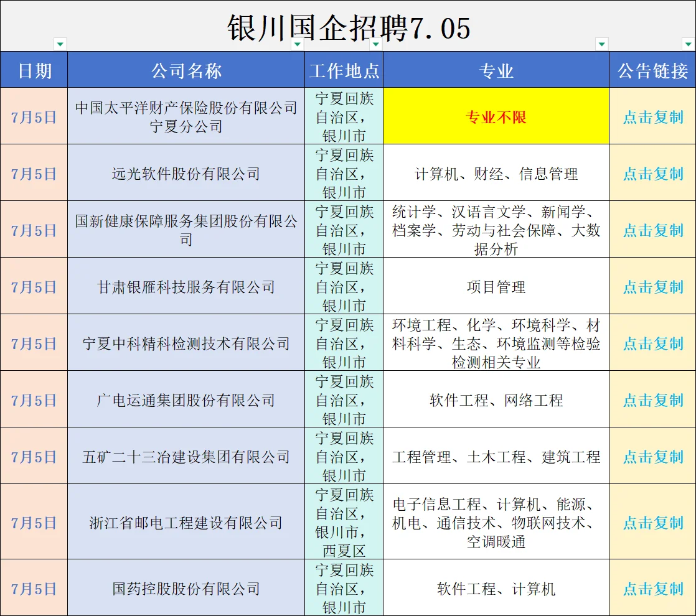Screen dimensions: 696x616
Task: Select cell 工程管理、土木工程、建筑工程
Action: click(x=496, y=456)
